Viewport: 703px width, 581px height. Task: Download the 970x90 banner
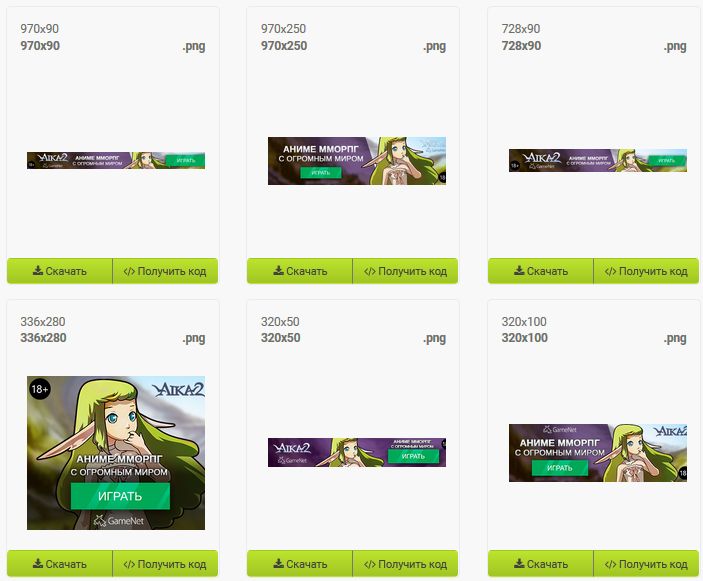(60, 271)
